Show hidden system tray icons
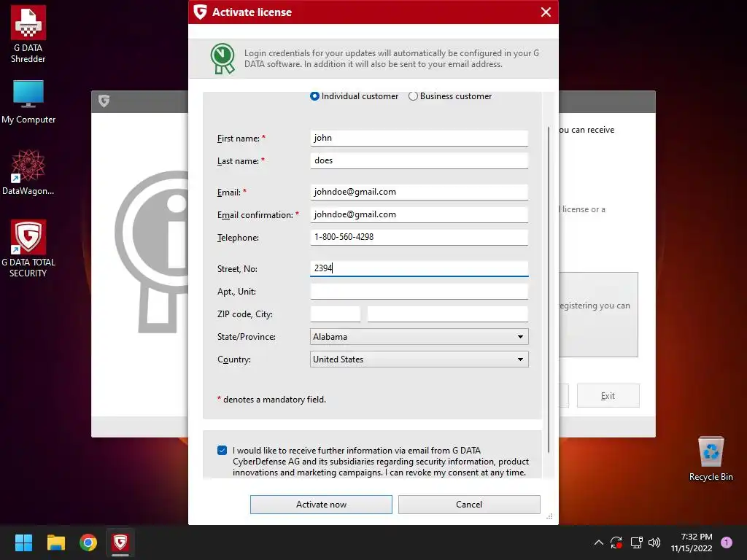The image size is (747, 560). click(599, 542)
